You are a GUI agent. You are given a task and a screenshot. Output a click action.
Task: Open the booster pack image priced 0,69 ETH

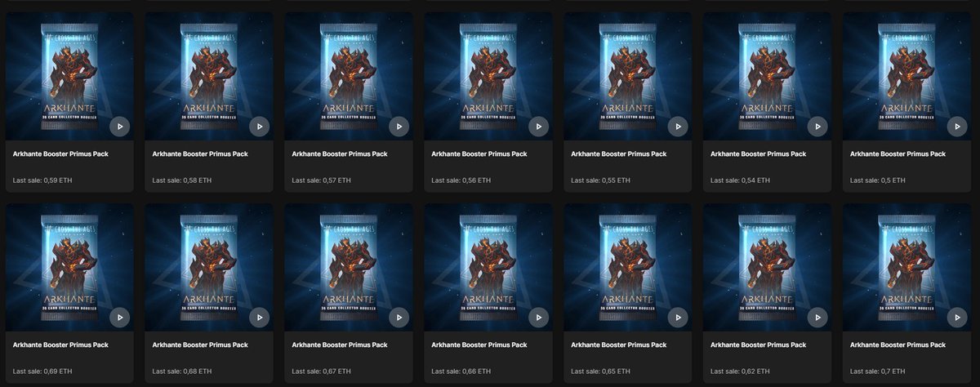[x=69, y=267]
